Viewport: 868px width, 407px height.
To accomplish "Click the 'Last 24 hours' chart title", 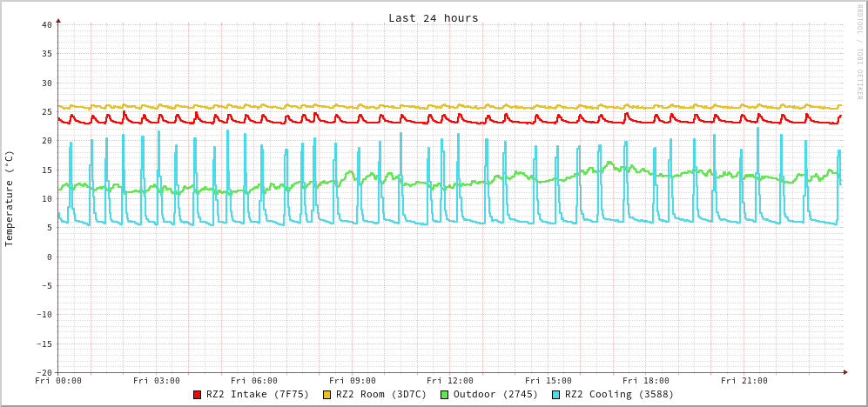I will point(433,18).
